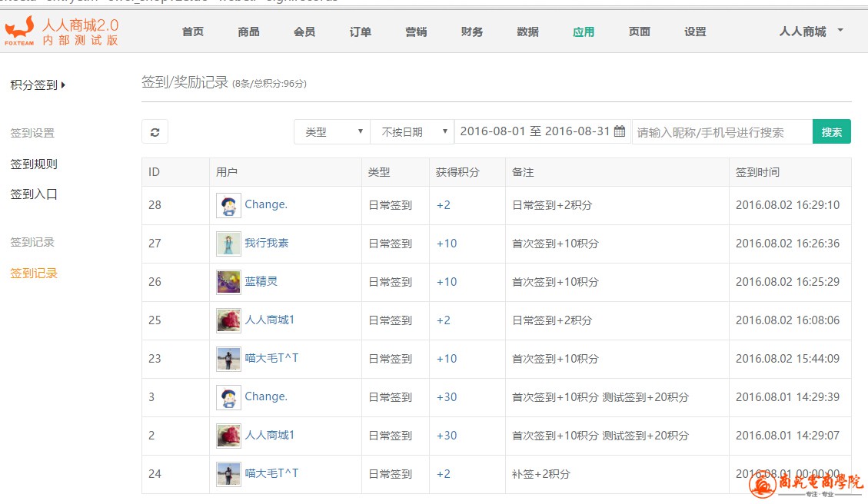Open the 不按日期 date filter dropdown
Screen dimensions: 868x504
tap(412, 132)
